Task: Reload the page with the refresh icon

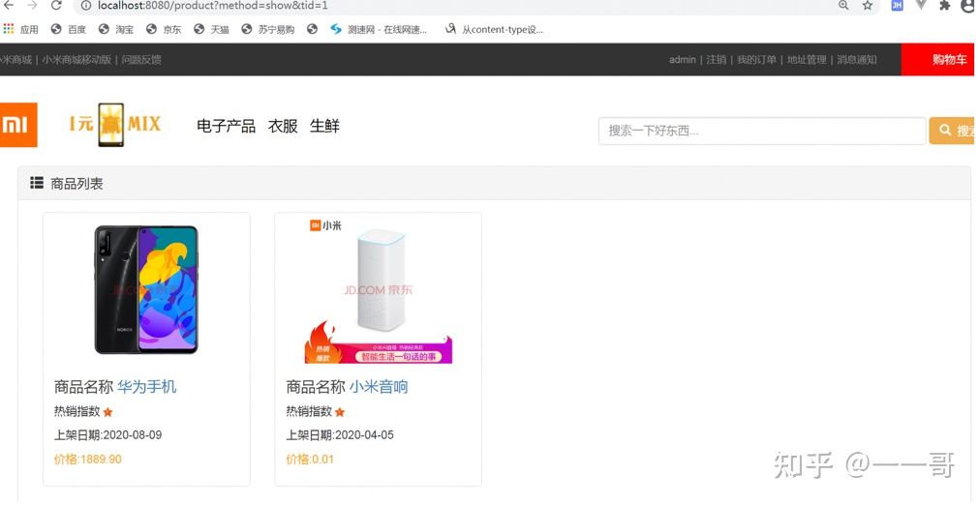Action: point(56,6)
